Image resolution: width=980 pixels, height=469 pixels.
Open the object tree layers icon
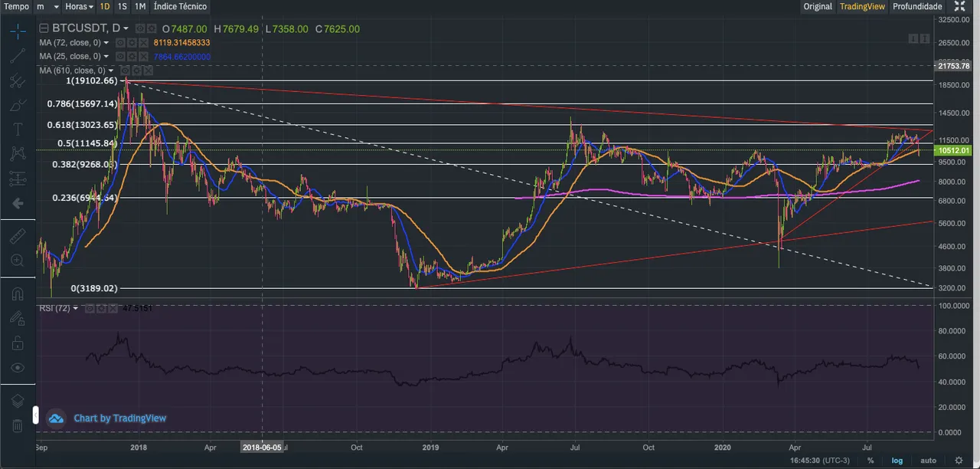click(x=18, y=400)
